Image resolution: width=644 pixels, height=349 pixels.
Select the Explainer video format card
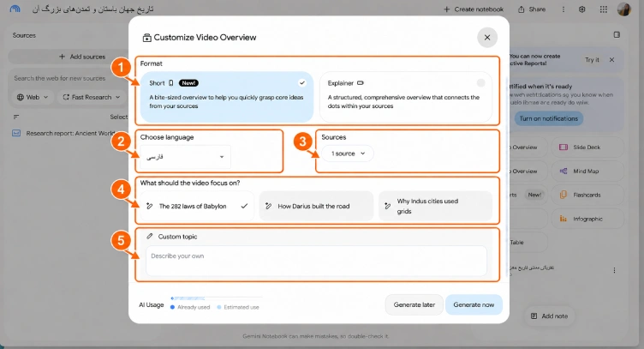[x=406, y=97]
